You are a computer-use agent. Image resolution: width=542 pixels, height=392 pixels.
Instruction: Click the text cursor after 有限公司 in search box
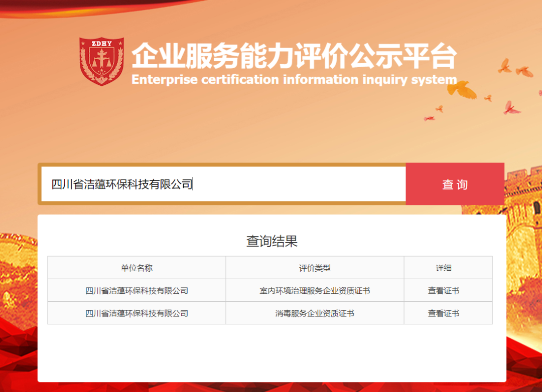193,184
